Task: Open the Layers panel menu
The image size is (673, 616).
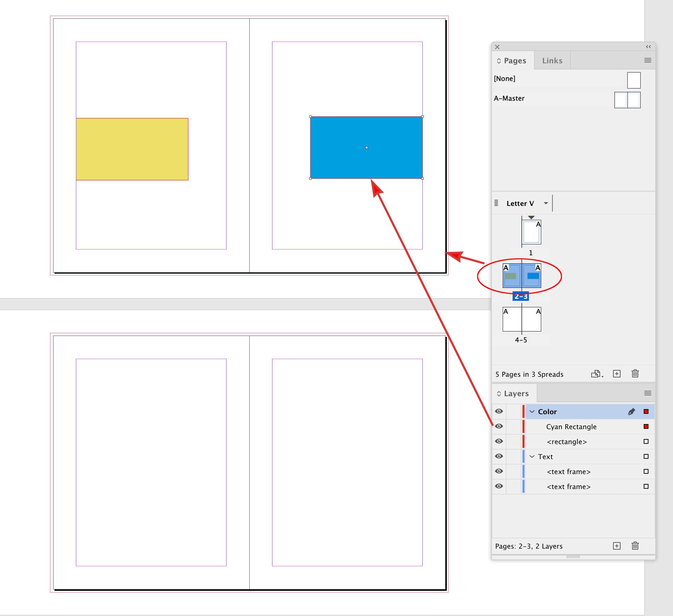Action: (647, 393)
